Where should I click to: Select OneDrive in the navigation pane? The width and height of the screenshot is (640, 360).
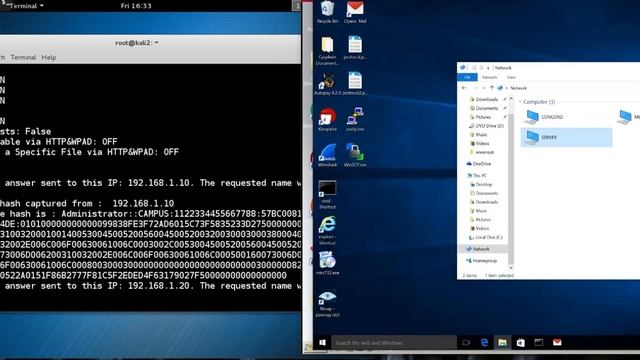point(478,164)
